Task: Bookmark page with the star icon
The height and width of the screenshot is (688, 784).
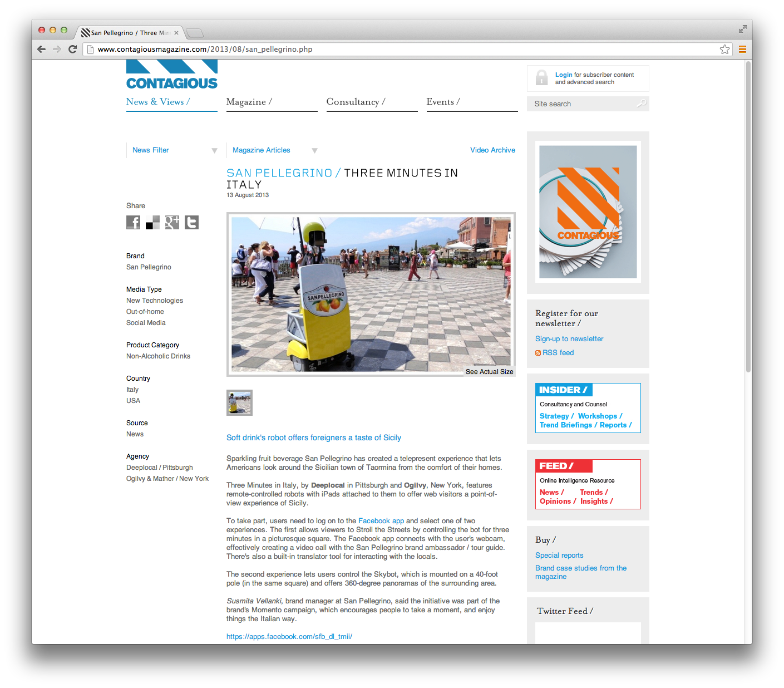Action: 724,49
